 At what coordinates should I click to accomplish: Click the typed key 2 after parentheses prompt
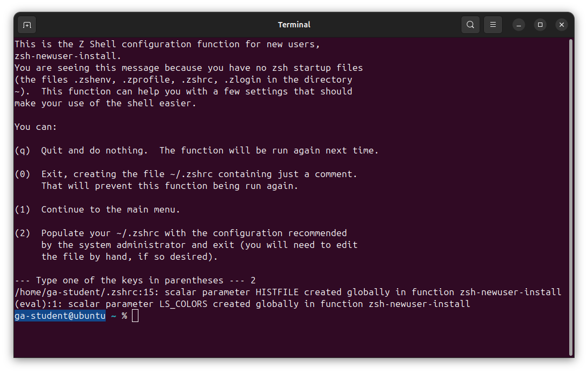[x=253, y=280]
